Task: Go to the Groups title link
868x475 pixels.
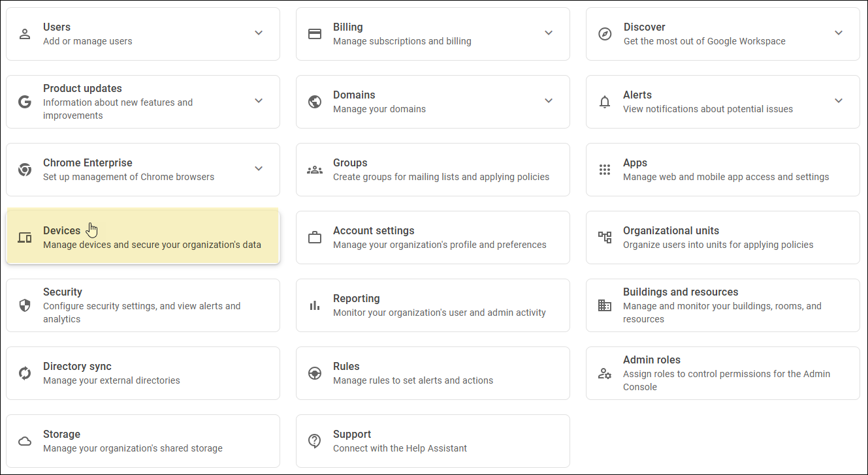Action: [x=350, y=163]
